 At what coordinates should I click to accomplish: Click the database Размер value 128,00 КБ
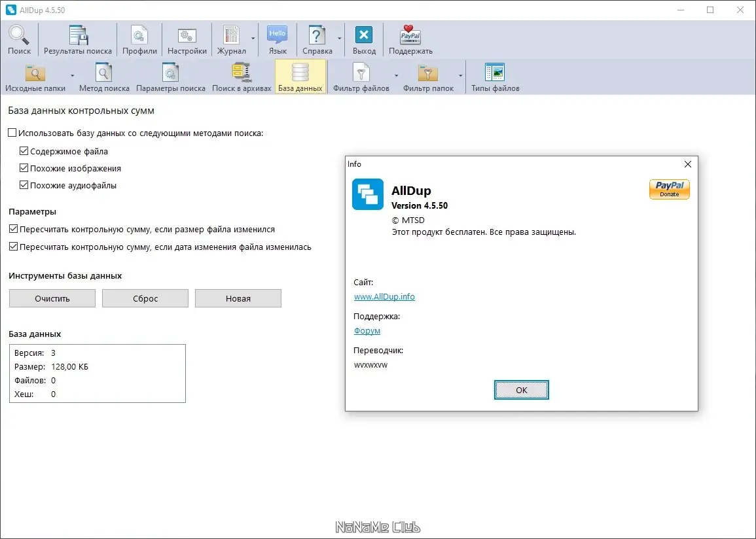pyautogui.click(x=69, y=366)
